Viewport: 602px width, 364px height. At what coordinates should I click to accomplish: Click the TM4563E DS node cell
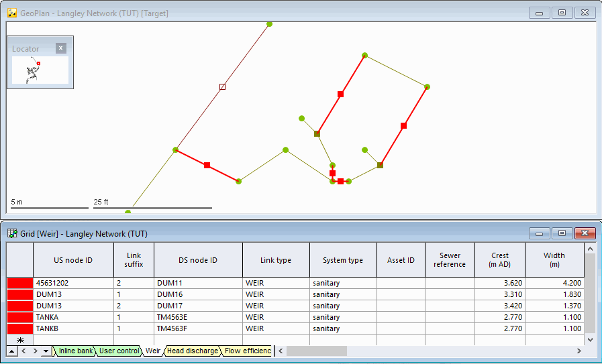(x=198, y=317)
